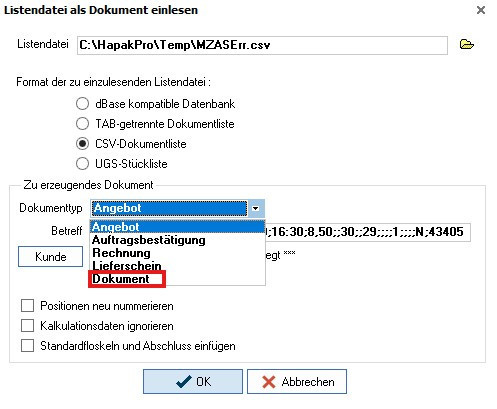Open the folder browse icon beside Listendatei
Viewport: 497px width, 409px height.
tap(466, 44)
